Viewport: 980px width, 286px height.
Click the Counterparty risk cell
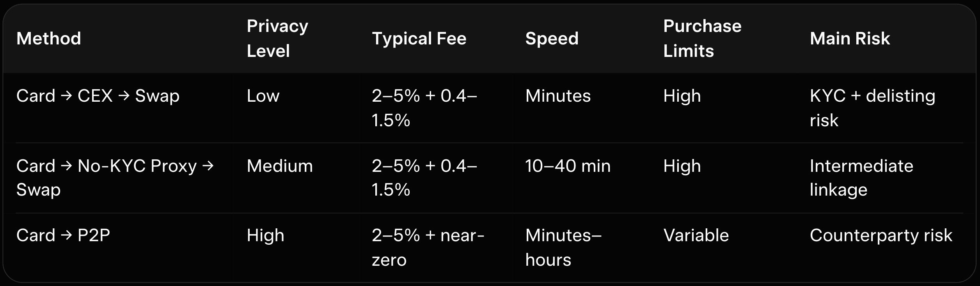pyautogui.click(x=881, y=235)
